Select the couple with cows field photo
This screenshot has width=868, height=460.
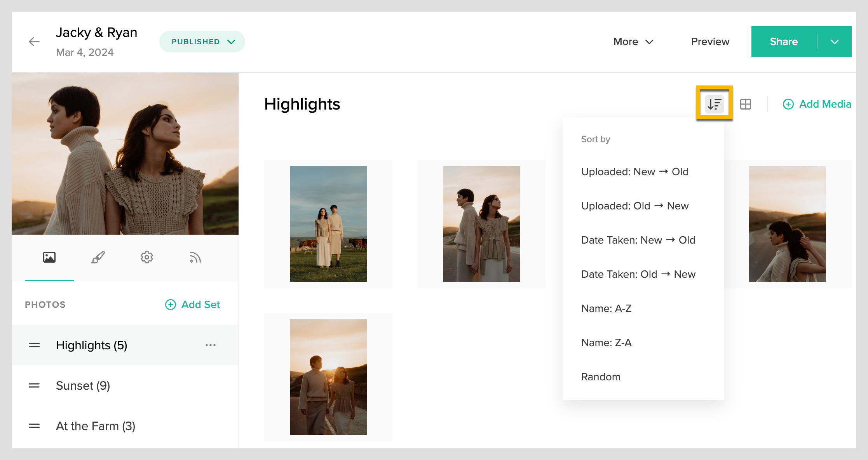(328, 224)
